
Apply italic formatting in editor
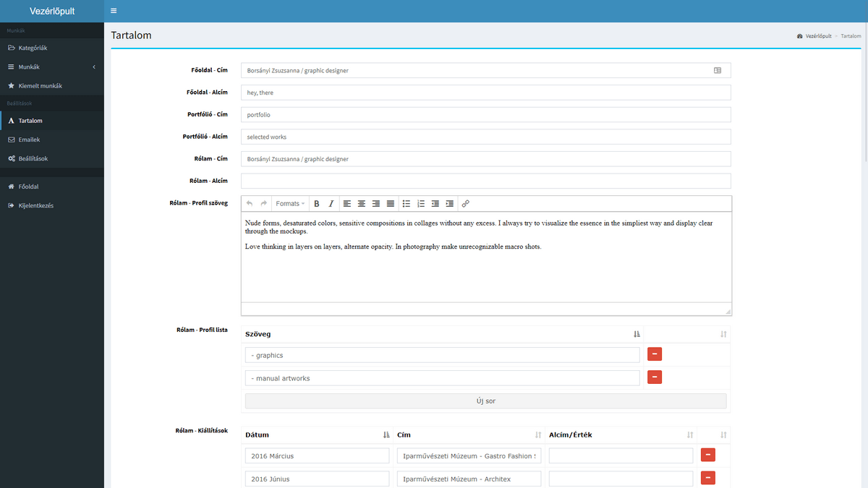pos(331,204)
